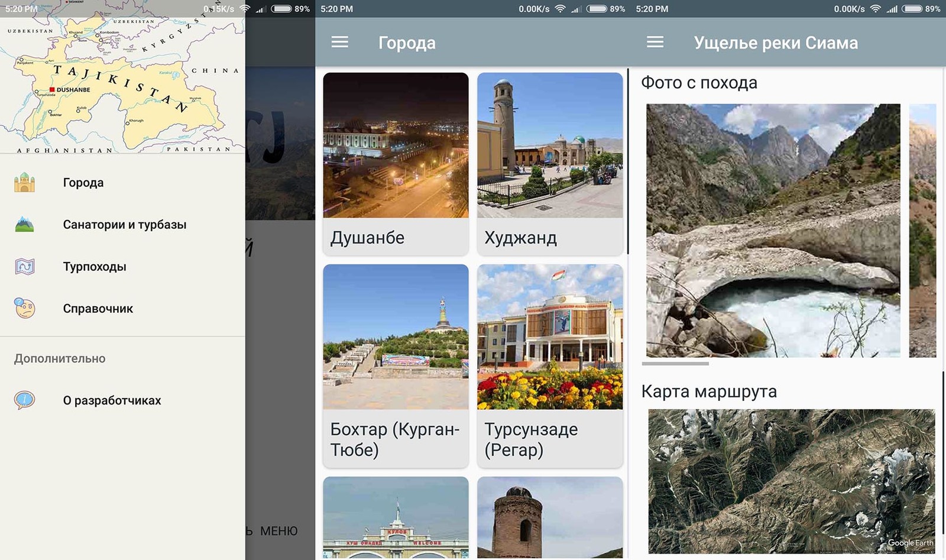Click the Ущелье реки Сиама title
The width and height of the screenshot is (946, 560).
point(776,43)
